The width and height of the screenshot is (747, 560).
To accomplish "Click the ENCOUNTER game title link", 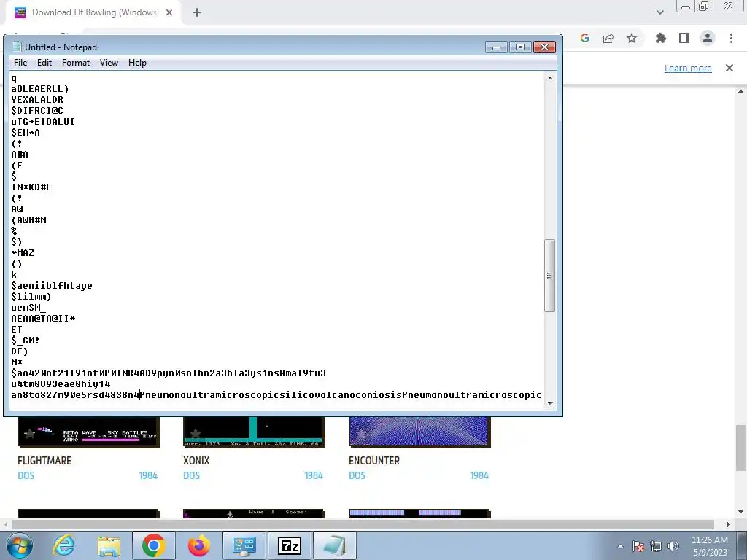I will [x=374, y=461].
